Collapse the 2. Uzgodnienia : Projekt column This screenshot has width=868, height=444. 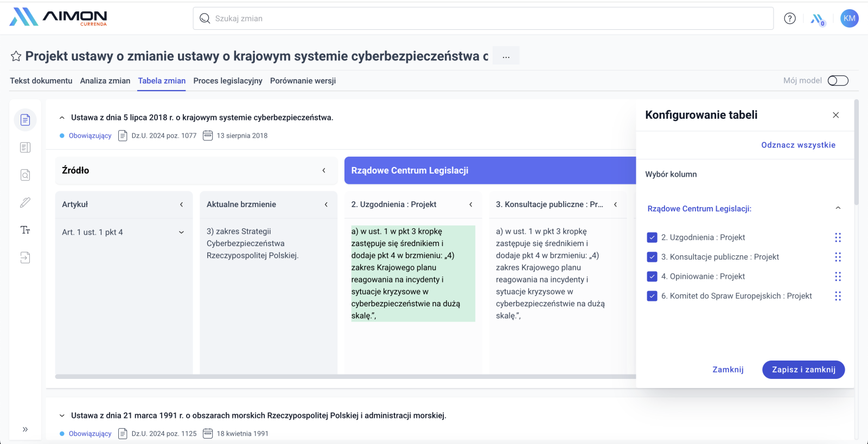(x=471, y=204)
